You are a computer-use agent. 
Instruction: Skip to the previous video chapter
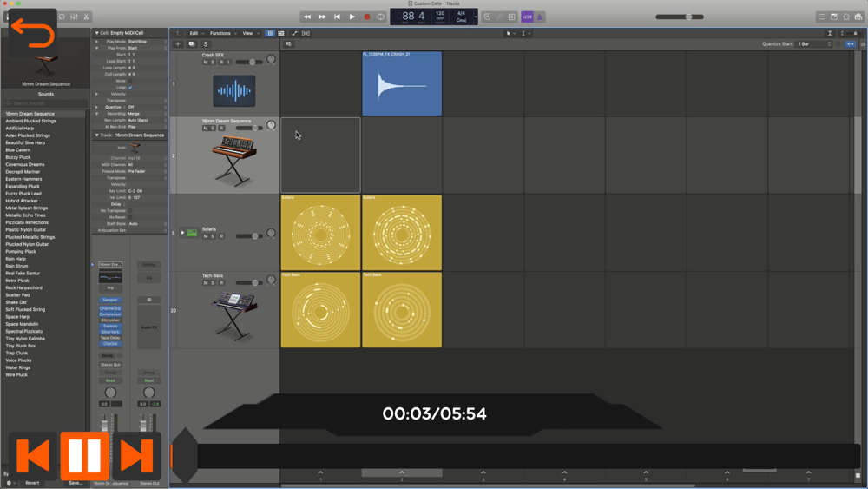[33, 456]
